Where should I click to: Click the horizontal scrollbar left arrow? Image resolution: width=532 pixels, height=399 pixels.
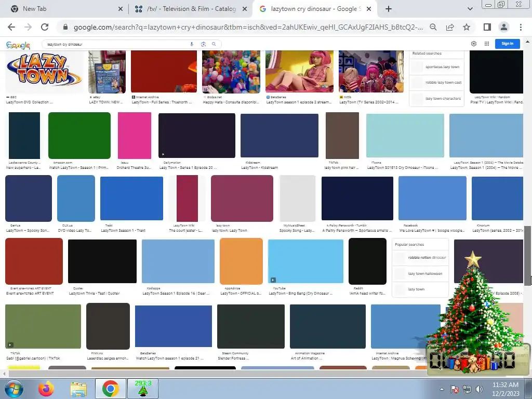click(x=4, y=374)
